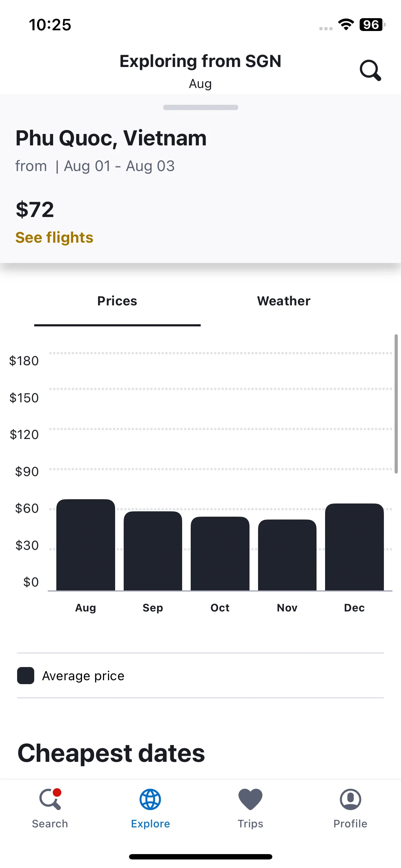Open the See flights link
401x868 pixels.
click(54, 238)
